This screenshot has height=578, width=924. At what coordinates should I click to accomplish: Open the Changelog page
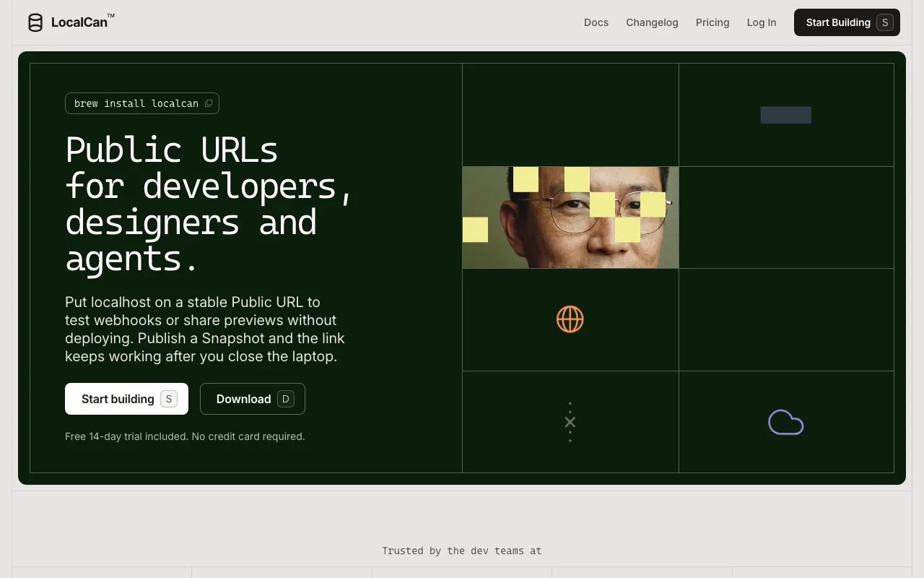click(x=652, y=22)
